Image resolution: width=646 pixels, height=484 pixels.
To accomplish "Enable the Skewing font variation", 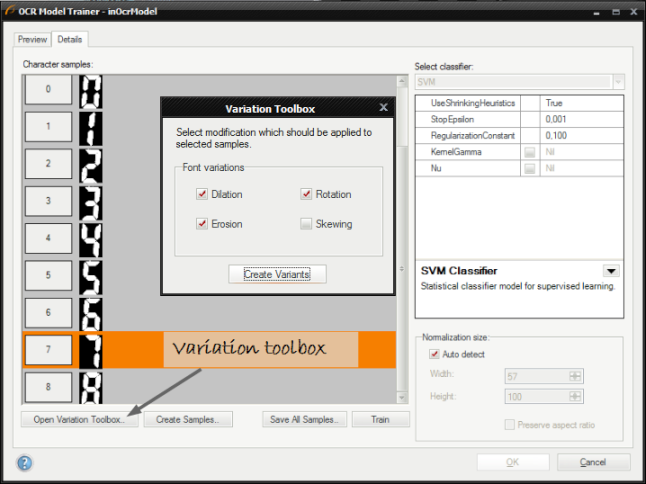I will point(308,224).
